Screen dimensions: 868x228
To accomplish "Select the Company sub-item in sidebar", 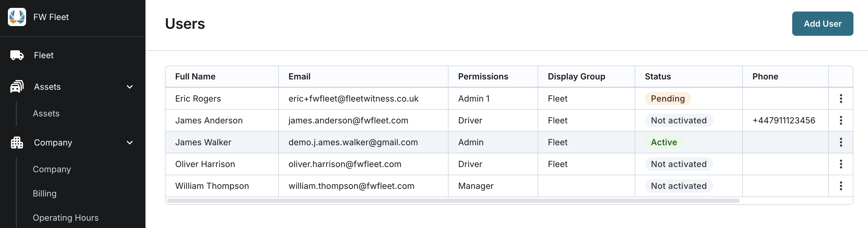I will click(x=52, y=169).
